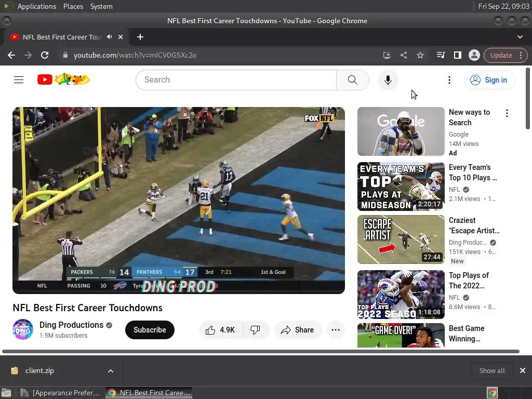Viewport: 532px width, 399px height.
Task: Click the Share button
Action: coord(298,330)
